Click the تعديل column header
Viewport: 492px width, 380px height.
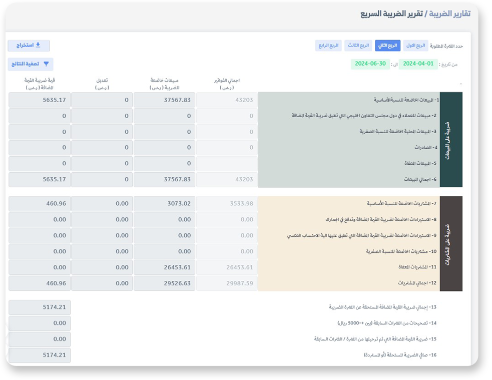[x=102, y=84]
